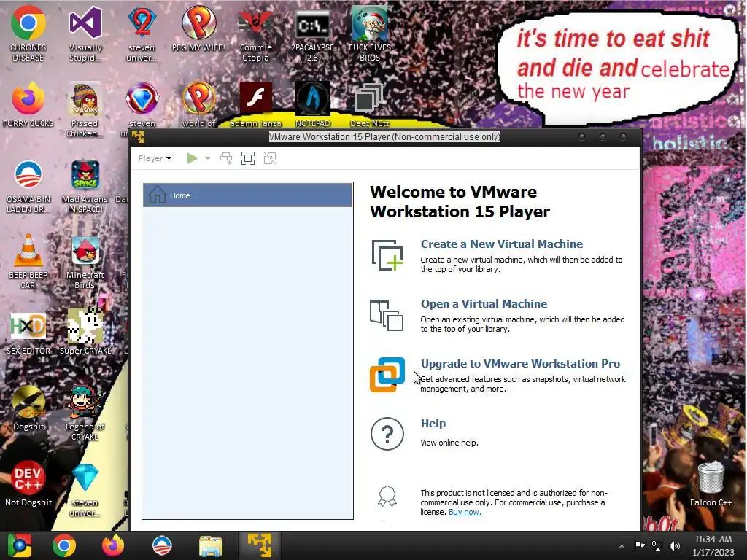Open the Help link

pyautogui.click(x=433, y=424)
